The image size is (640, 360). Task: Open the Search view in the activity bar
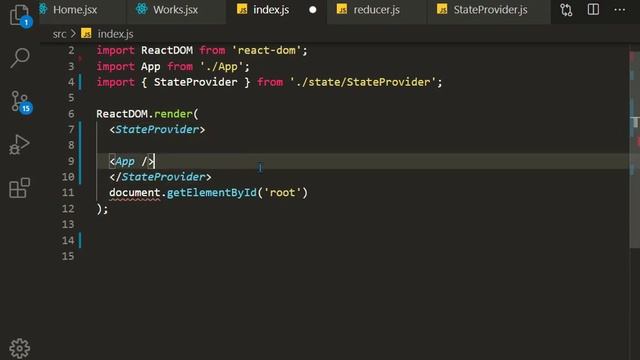pyautogui.click(x=19, y=58)
